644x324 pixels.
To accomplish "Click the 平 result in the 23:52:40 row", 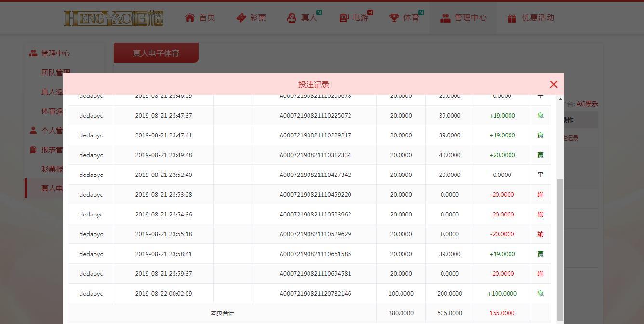I will coord(540,175).
